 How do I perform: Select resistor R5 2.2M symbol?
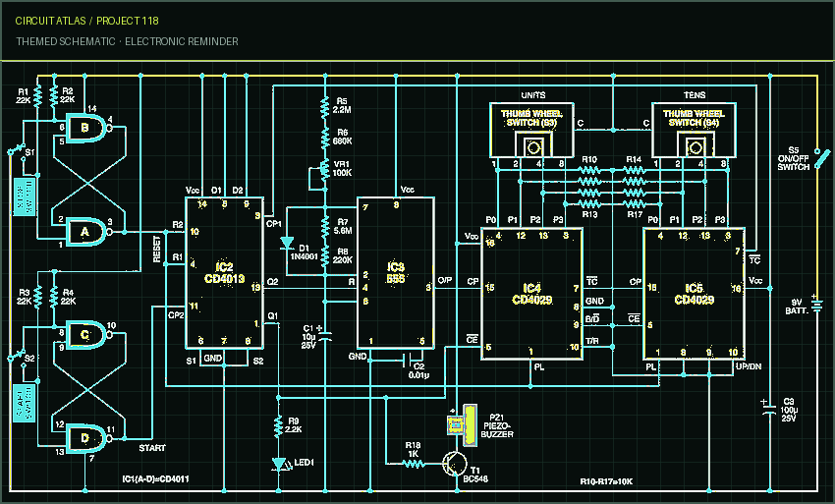pyautogui.click(x=324, y=106)
